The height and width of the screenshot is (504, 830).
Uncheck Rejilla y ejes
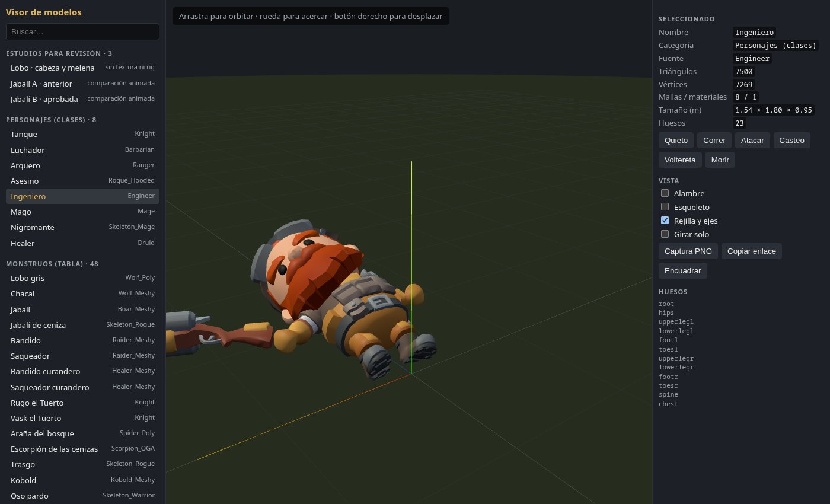pos(665,221)
